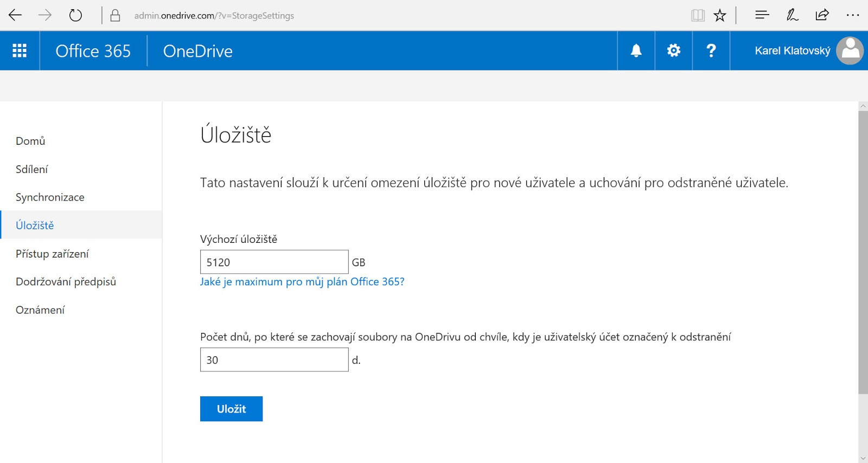Click the browser forward arrow

[x=45, y=15]
